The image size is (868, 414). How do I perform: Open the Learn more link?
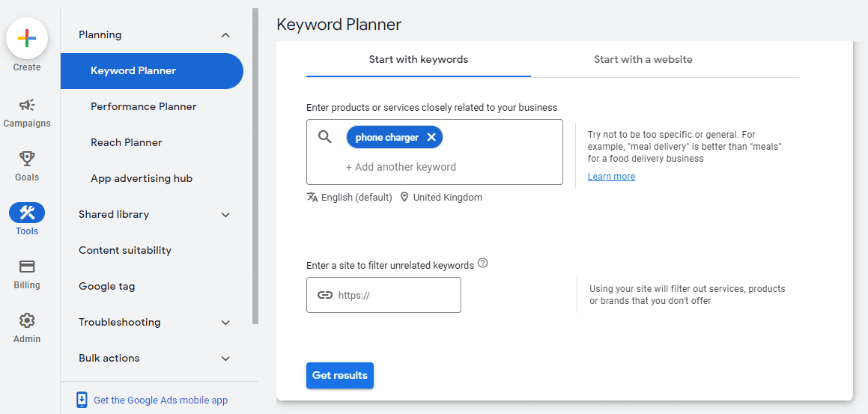pyautogui.click(x=611, y=177)
